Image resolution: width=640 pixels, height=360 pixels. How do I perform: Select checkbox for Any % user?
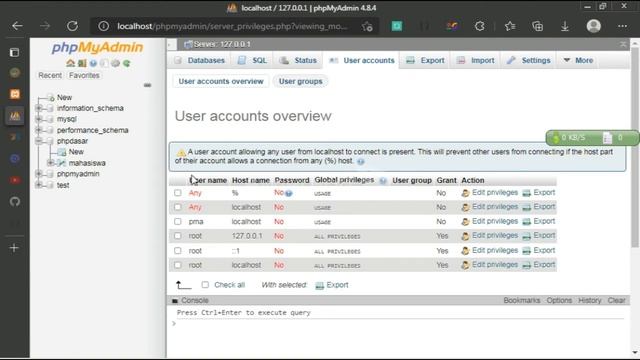click(178, 193)
